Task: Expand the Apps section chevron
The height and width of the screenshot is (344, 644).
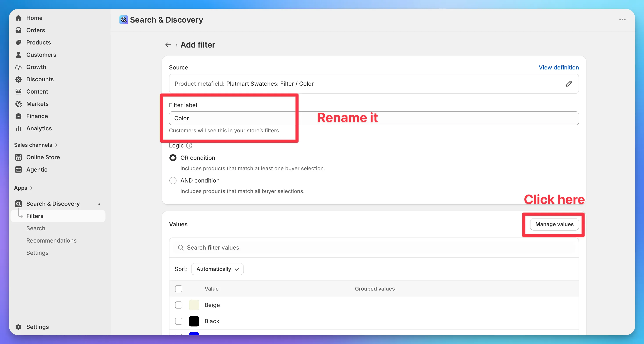Action: tap(31, 188)
